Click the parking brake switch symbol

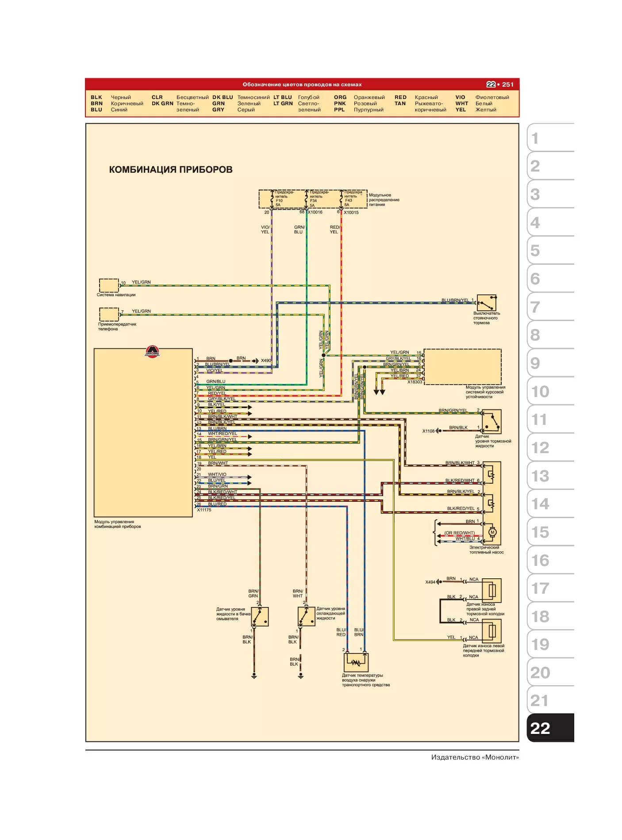pos(486,303)
